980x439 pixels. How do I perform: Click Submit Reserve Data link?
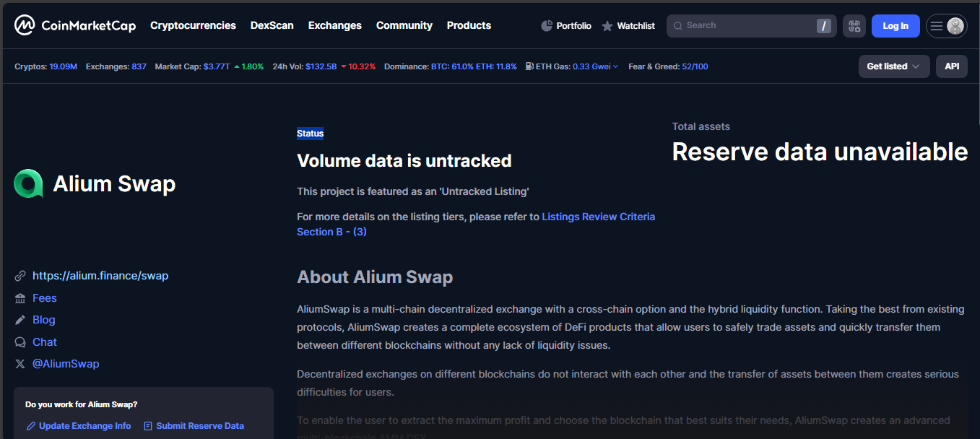coord(199,426)
